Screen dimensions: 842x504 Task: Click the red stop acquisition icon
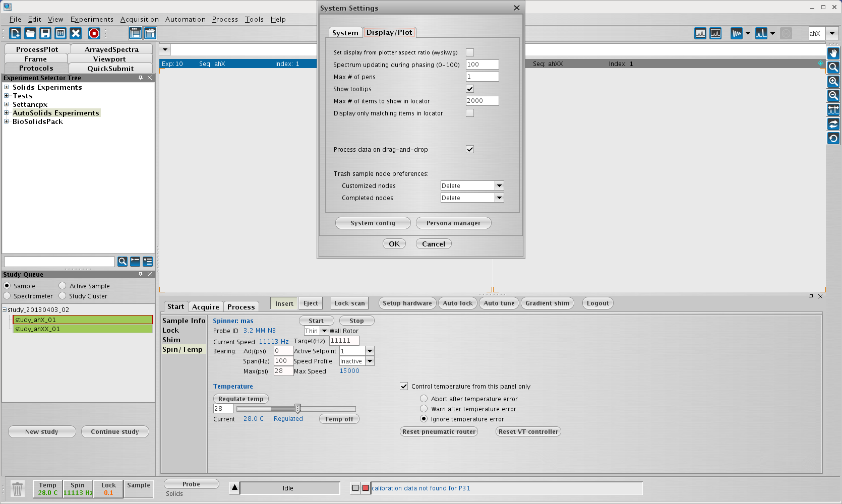[94, 33]
